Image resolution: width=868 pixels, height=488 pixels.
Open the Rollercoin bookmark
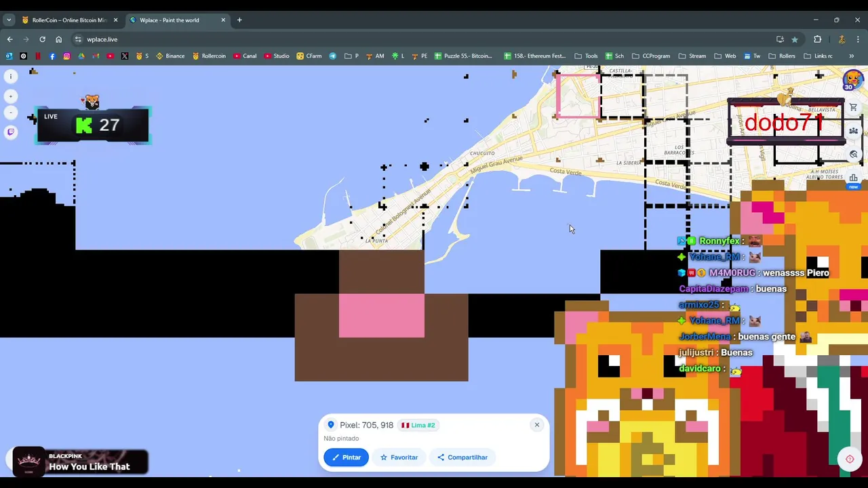click(209, 56)
